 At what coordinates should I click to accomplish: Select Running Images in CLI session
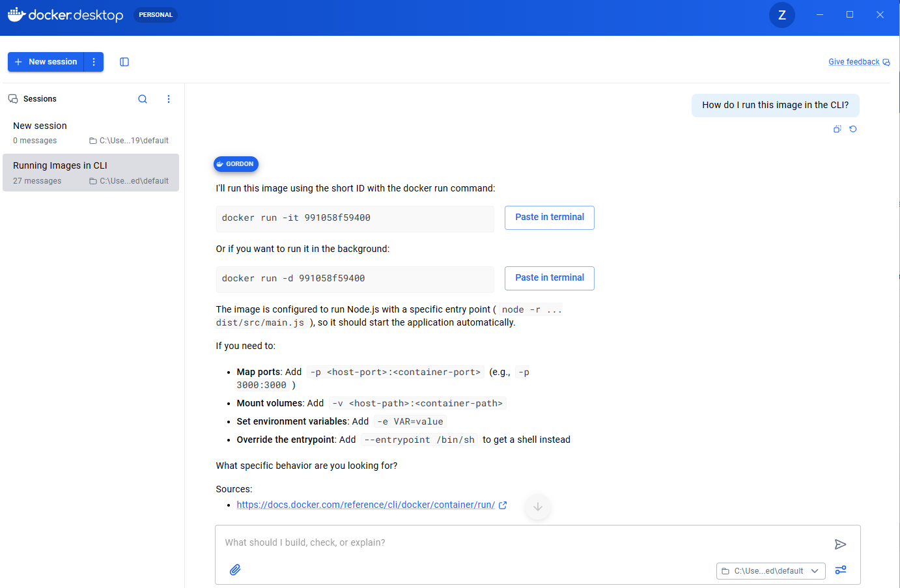[x=91, y=173]
